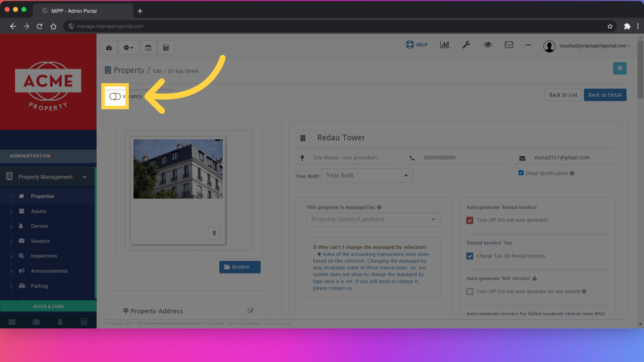This screenshot has height=362, width=644.
Task: Open the calendar check toolbar icon
Action: pos(148,48)
